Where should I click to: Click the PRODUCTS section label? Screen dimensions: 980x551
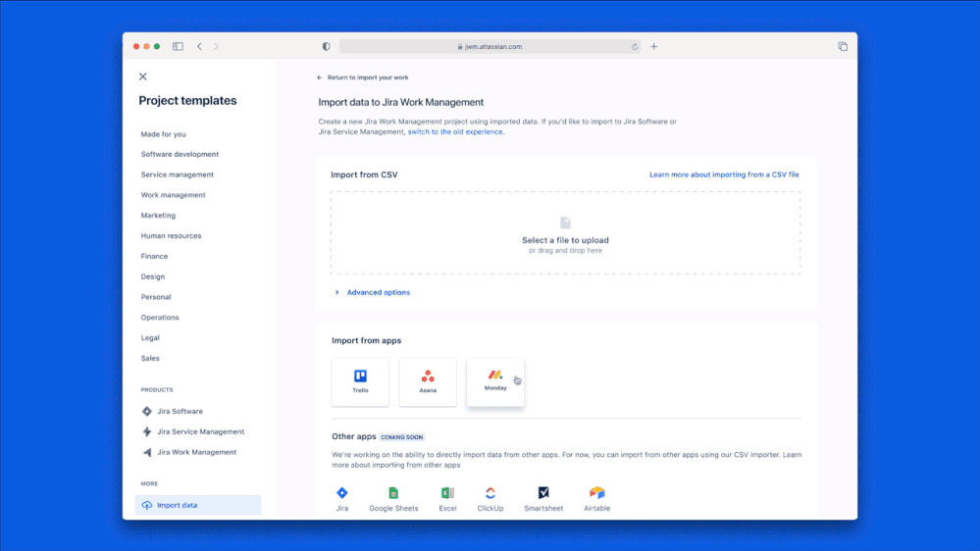click(x=157, y=390)
